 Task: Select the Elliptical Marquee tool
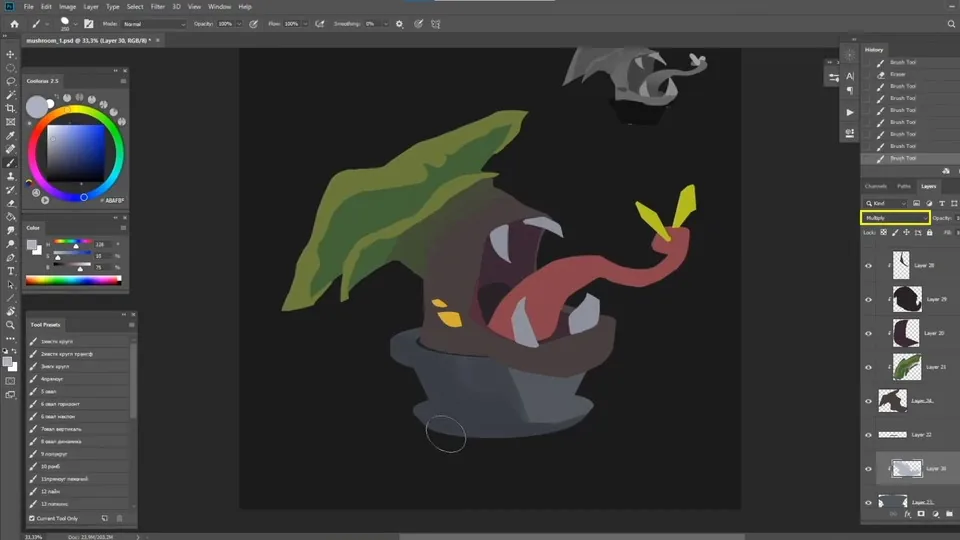pos(10,68)
